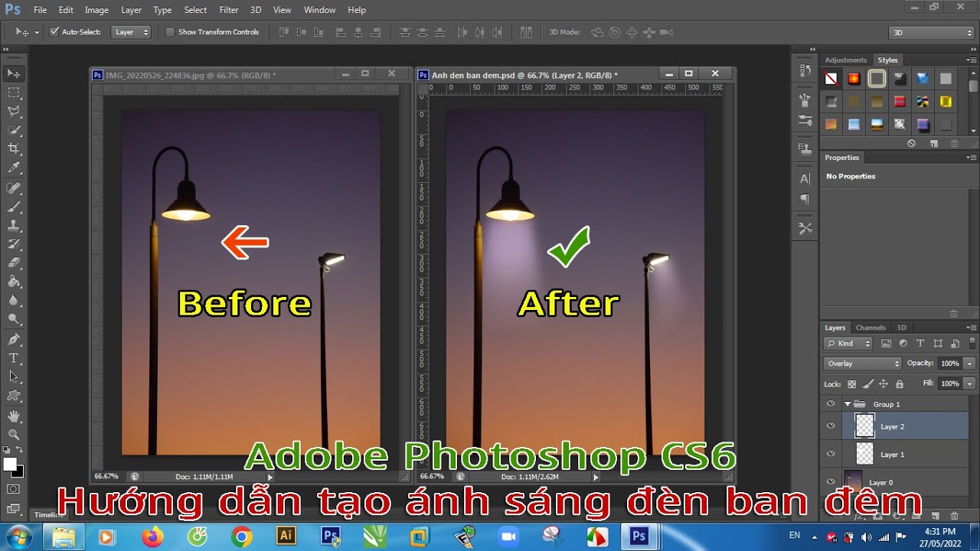
Task: Select the Eraser tool
Action: pos(14,263)
